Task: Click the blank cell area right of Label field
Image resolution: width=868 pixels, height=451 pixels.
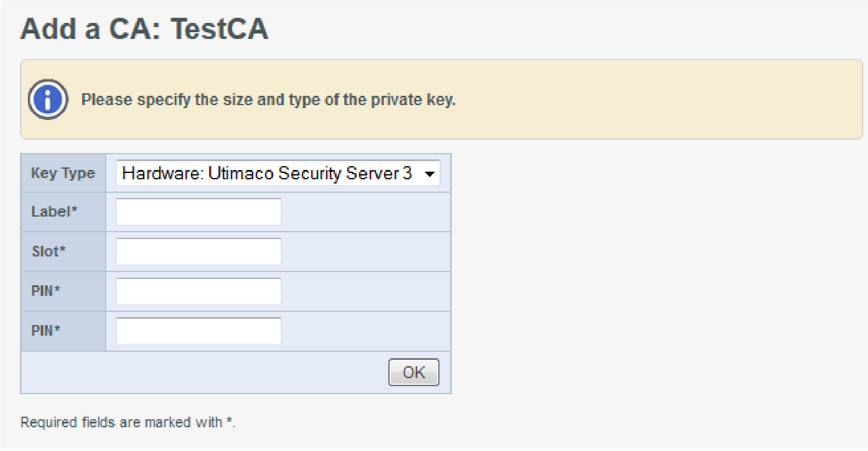Action: (364, 212)
